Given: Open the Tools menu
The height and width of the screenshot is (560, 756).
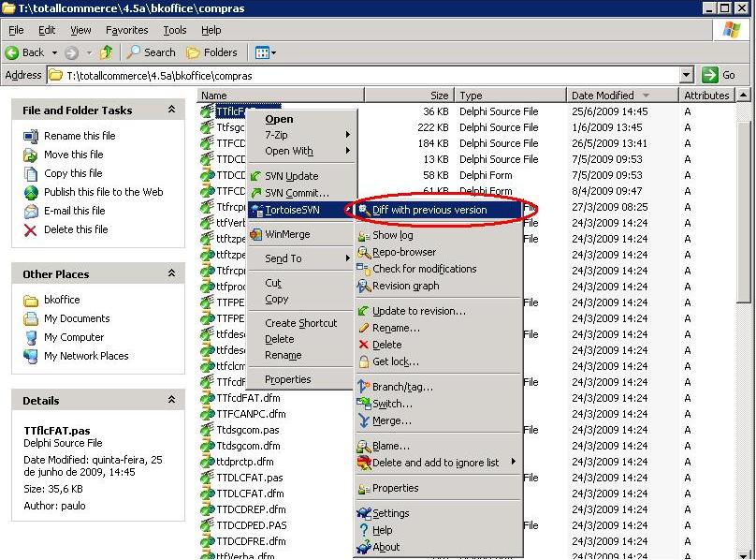Looking at the screenshot, I should pos(175,30).
